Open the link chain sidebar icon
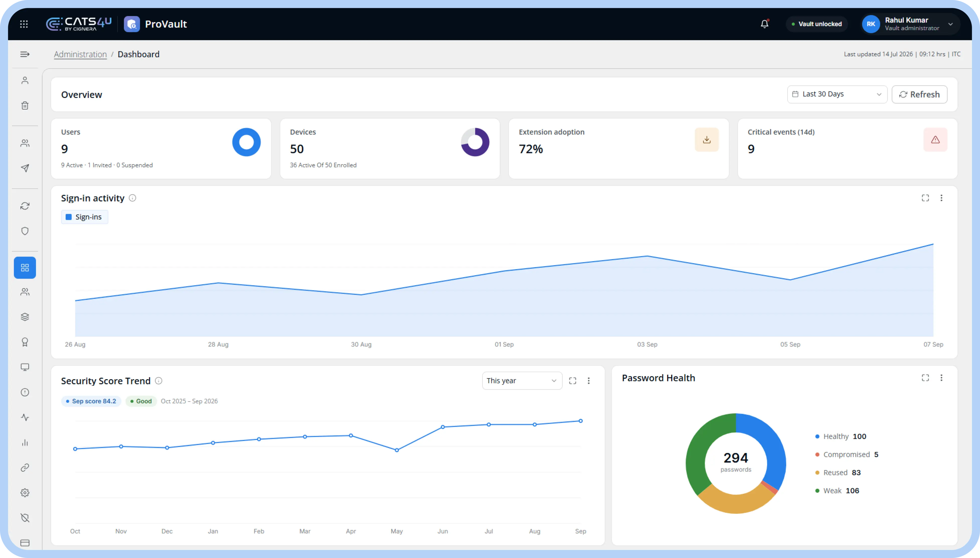 click(x=25, y=468)
